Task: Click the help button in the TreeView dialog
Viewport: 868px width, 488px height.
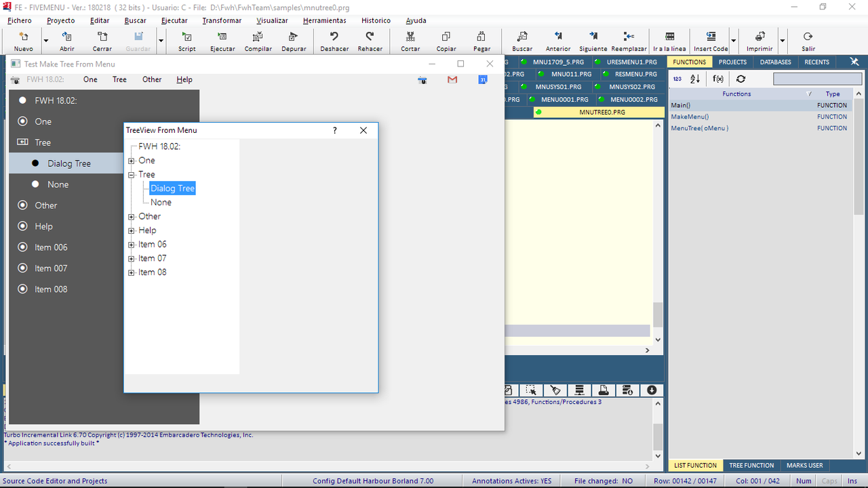Action: (334, 130)
